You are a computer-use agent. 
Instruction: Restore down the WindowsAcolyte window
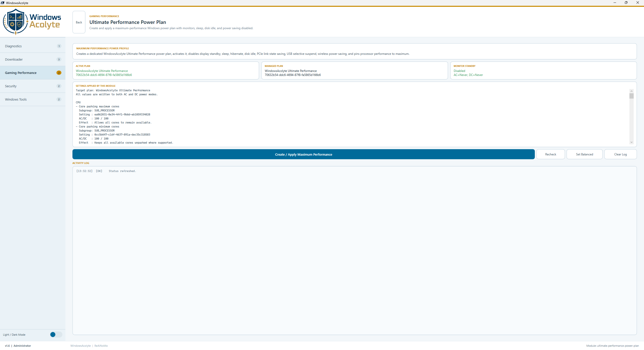pyautogui.click(x=626, y=3)
